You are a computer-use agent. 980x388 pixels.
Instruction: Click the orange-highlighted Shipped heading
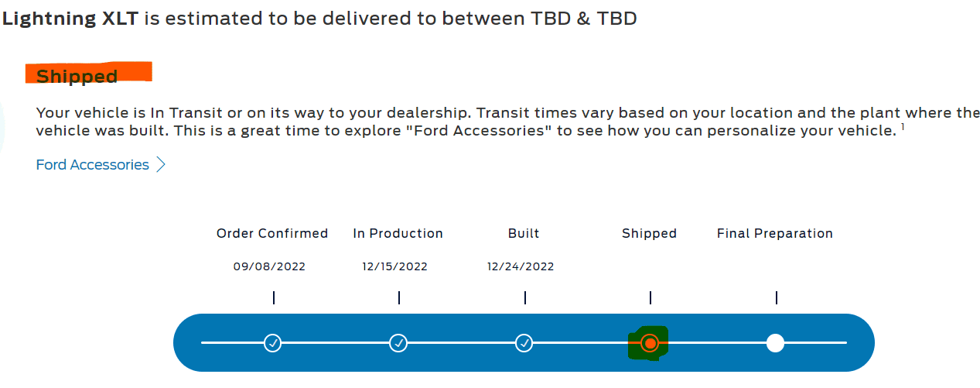pyautogui.click(x=77, y=76)
